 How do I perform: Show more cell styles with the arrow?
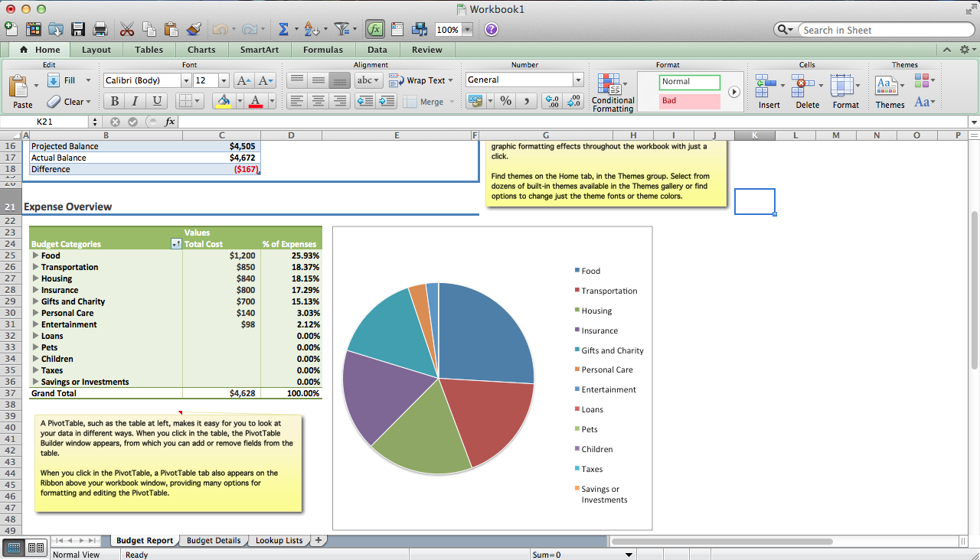(734, 91)
